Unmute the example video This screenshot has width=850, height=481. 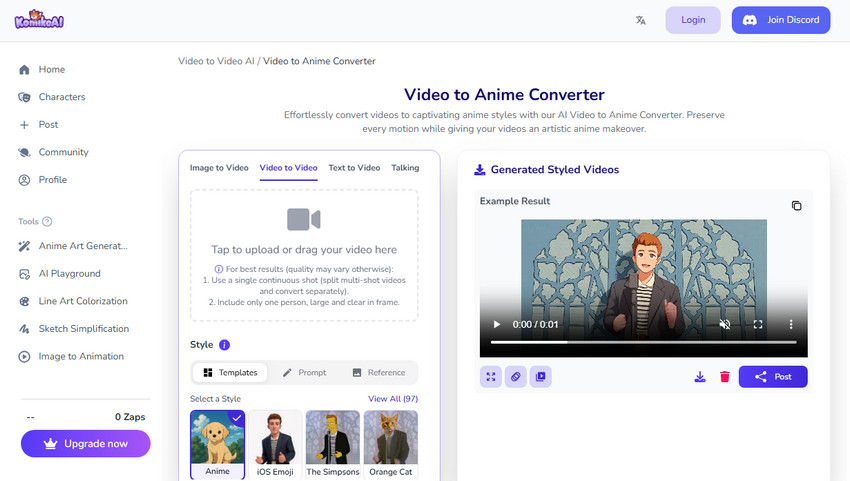tap(725, 325)
